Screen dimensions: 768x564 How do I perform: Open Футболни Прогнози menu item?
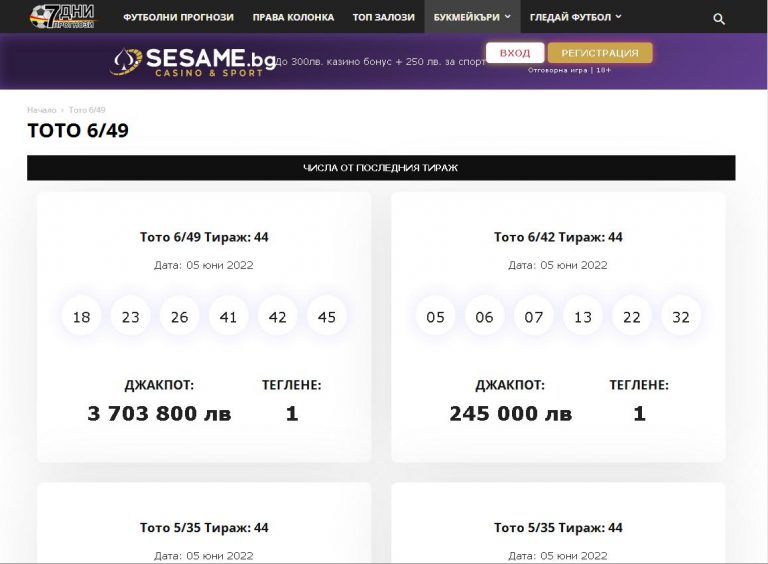coord(178,17)
